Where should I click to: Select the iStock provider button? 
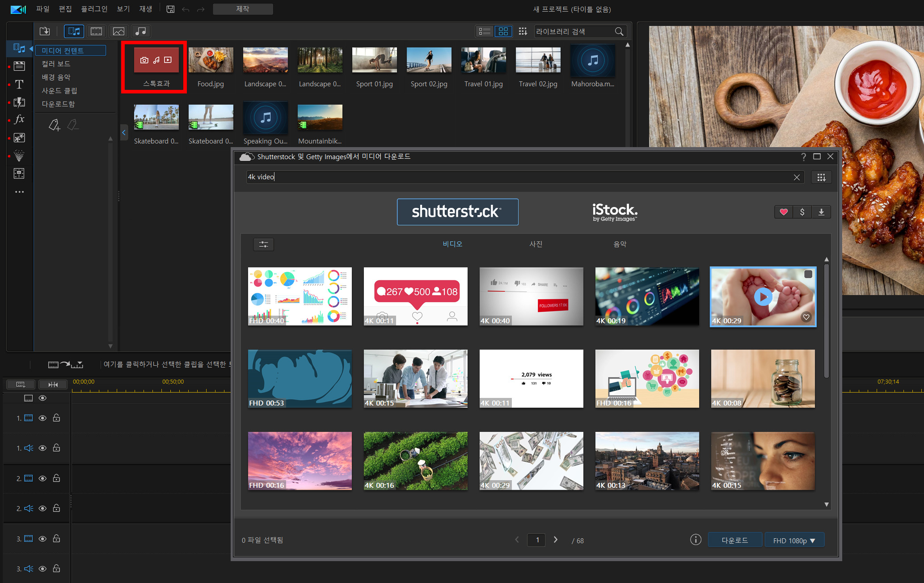[615, 212]
